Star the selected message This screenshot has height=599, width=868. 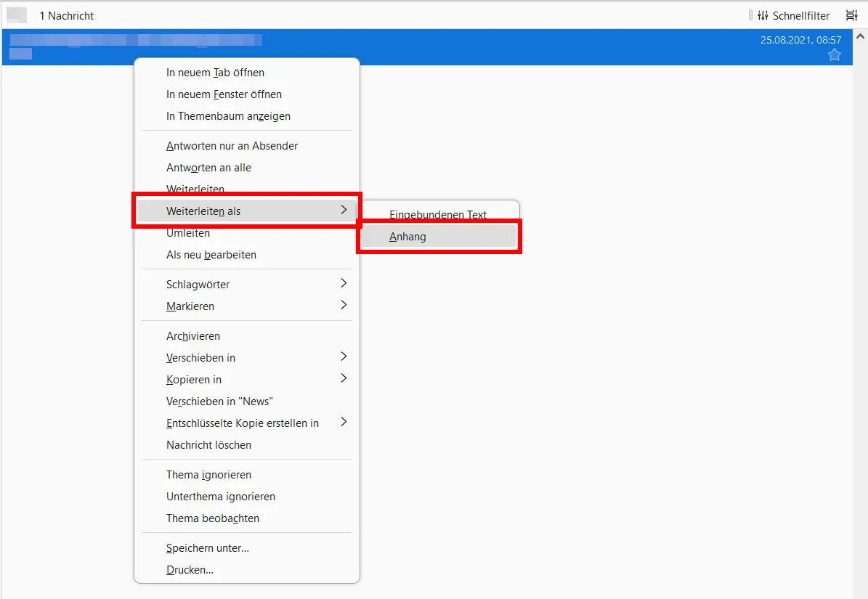tap(834, 55)
